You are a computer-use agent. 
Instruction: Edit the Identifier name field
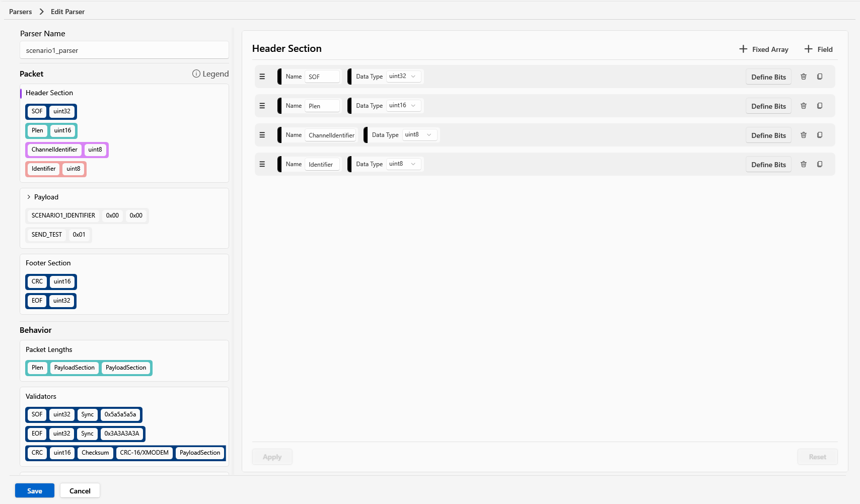322,164
